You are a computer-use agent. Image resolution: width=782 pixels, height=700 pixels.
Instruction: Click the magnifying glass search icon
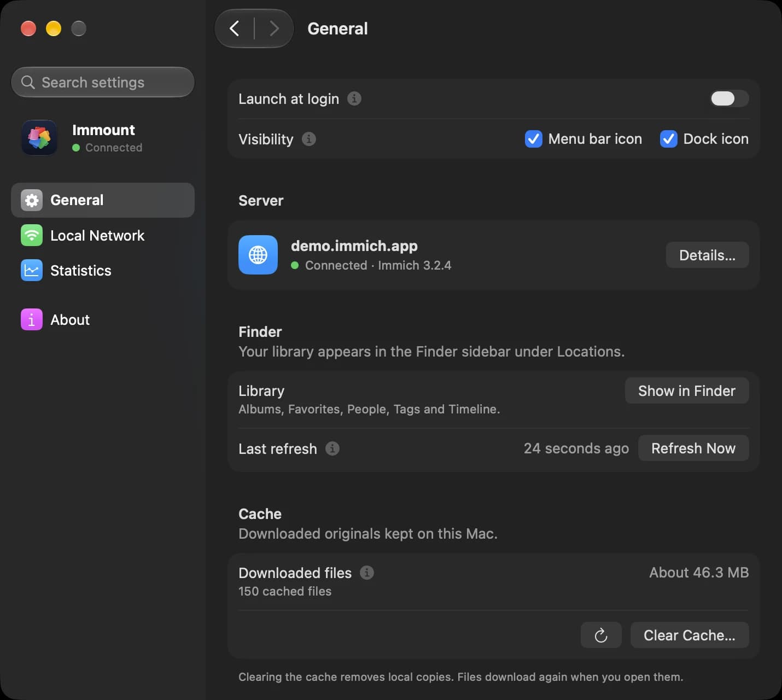coord(28,82)
